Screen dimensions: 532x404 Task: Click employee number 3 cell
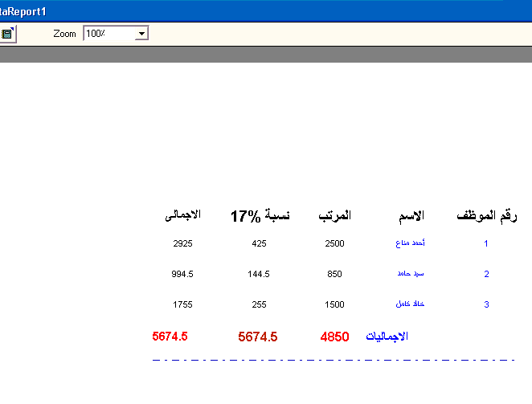click(486, 304)
